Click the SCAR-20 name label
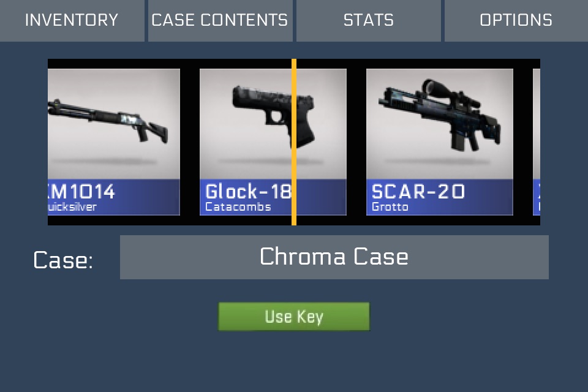The height and width of the screenshot is (392, 588). point(418,192)
